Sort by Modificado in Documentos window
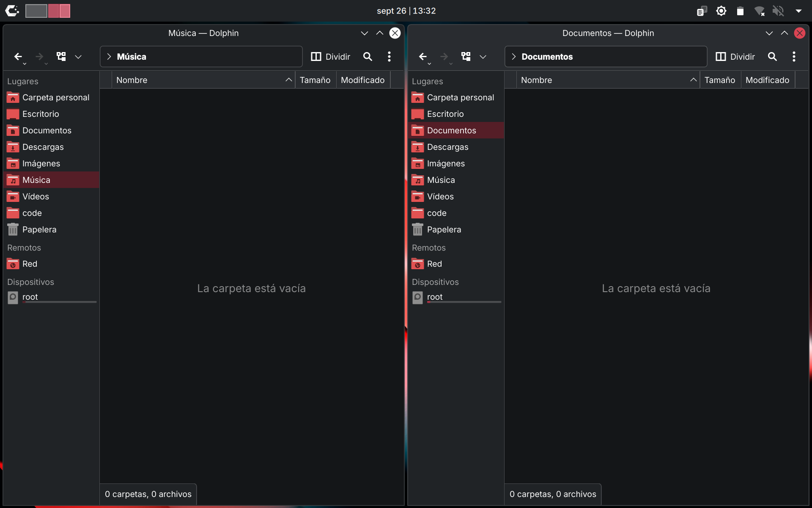This screenshot has height=508, width=812. (x=768, y=80)
